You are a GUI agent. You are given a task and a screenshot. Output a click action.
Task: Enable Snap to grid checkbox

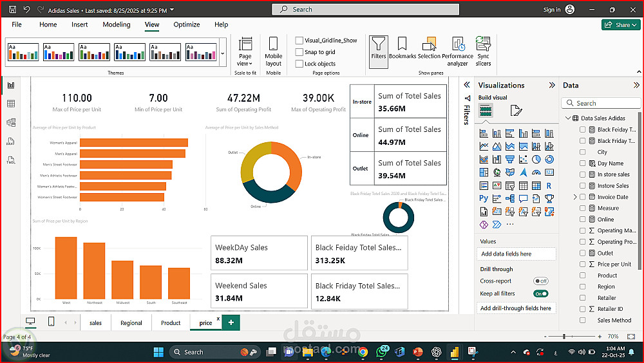[299, 51]
